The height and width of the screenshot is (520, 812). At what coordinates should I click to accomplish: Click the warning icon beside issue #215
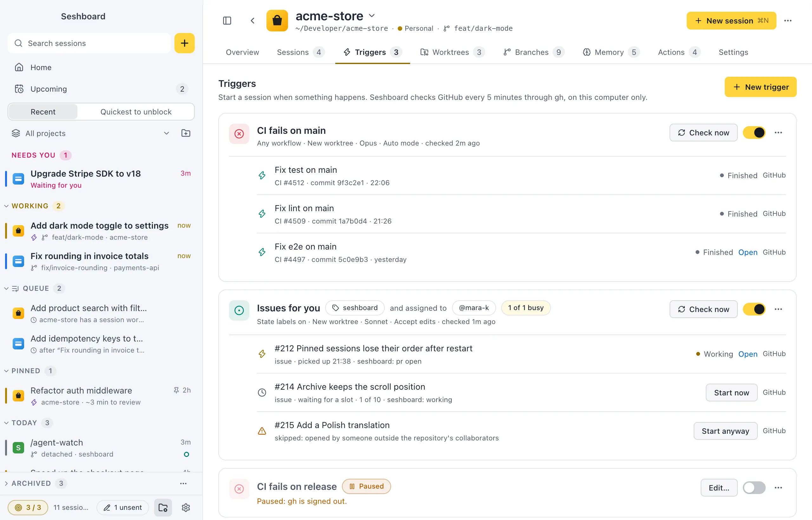point(262,431)
